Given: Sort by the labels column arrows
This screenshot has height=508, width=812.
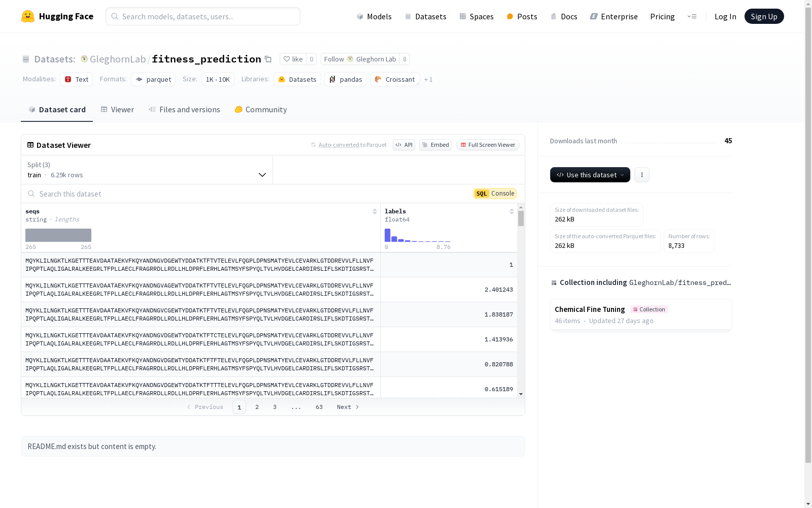Looking at the screenshot, I should pos(512,211).
